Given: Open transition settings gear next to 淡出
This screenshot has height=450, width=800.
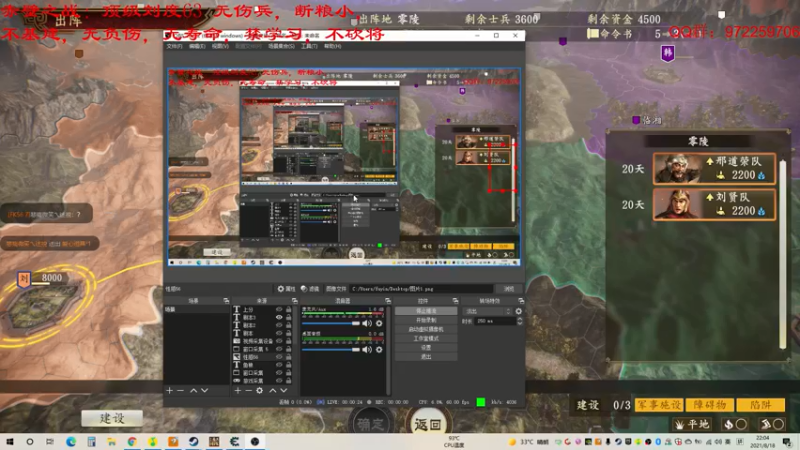Looking at the screenshot, I should pos(519,311).
